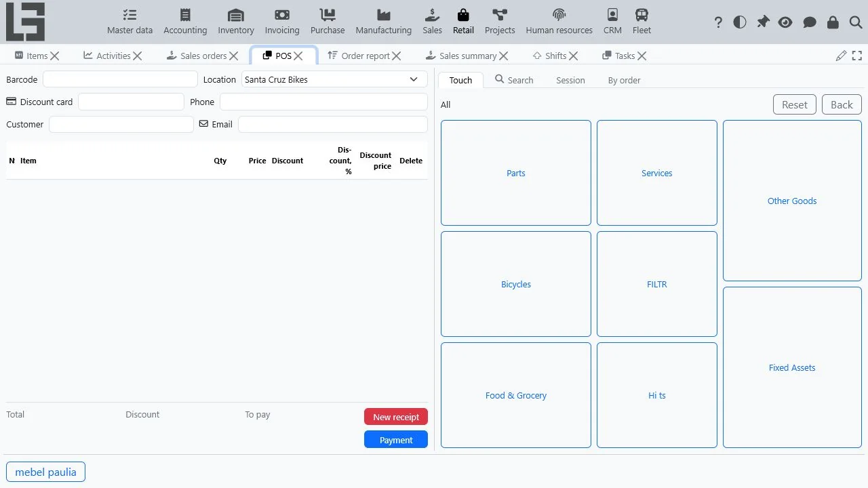Open the Invoicing module
This screenshot has height=488, width=868.
282,22
